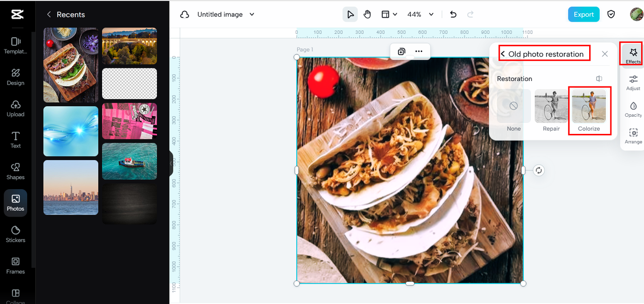Choose the Select pointer tool
The width and height of the screenshot is (644, 304).
tap(350, 15)
